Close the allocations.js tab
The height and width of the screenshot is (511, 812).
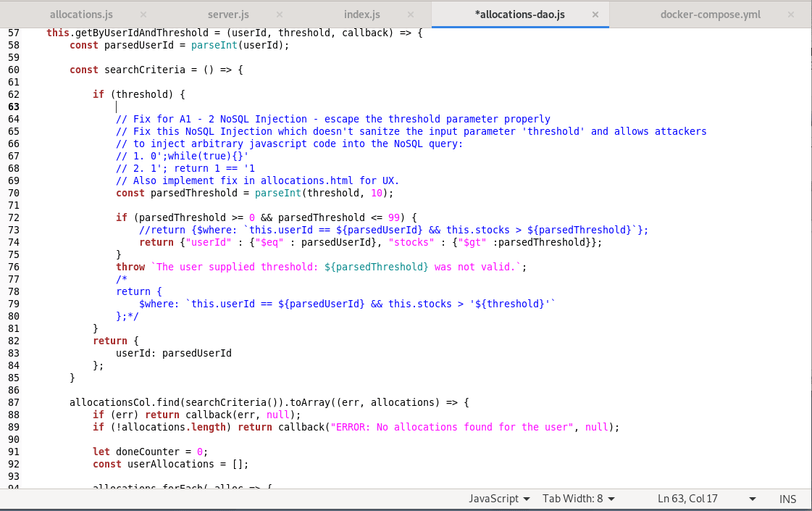(x=143, y=14)
